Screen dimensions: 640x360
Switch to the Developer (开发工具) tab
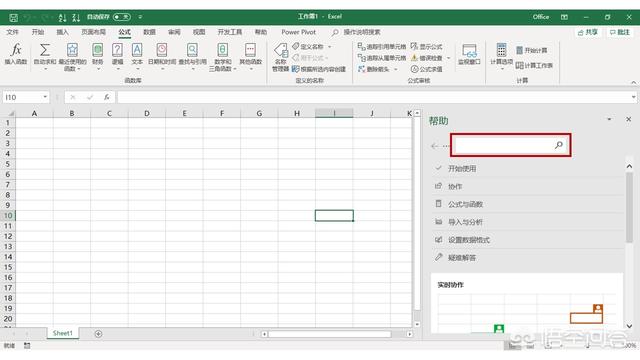(230, 32)
